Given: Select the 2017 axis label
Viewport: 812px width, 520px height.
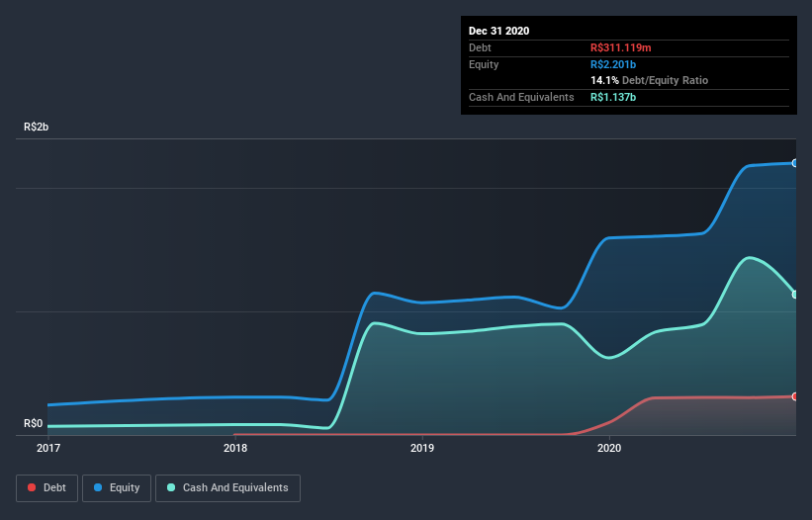Looking at the screenshot, I should click(x=48, y=448).
